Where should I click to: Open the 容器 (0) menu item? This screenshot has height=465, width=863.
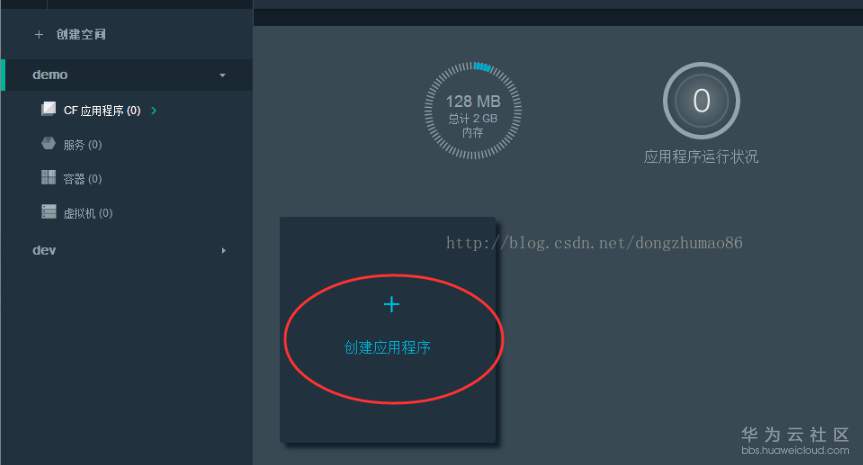tap(83, 179)
